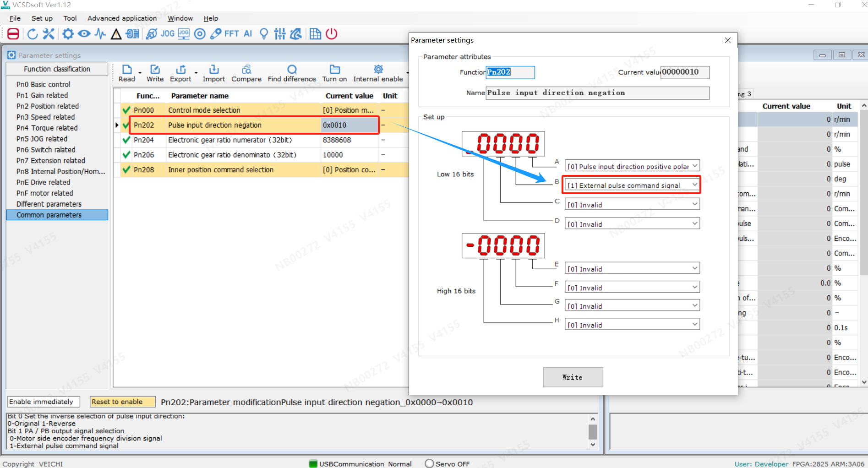Open dropdown G set to Invalid

(x=632, y=305)
